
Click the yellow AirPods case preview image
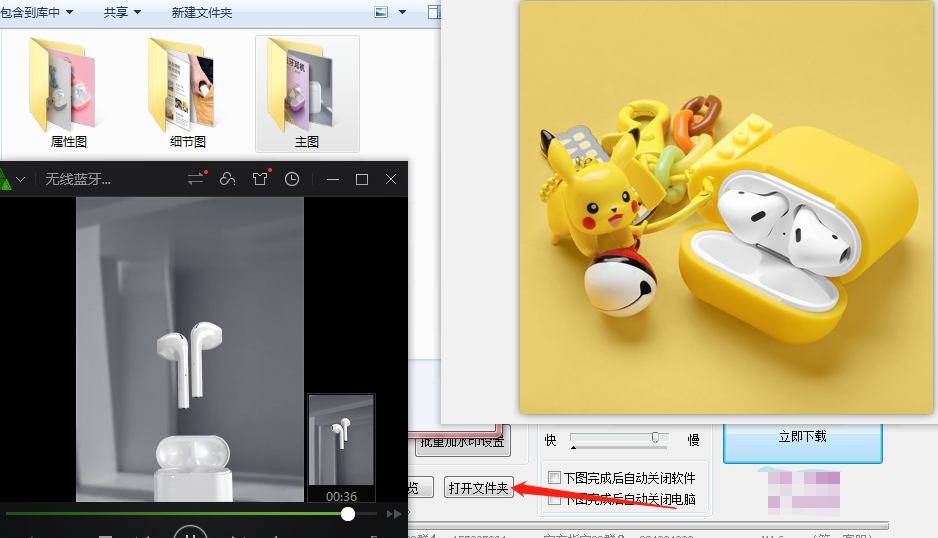(726, 207)
